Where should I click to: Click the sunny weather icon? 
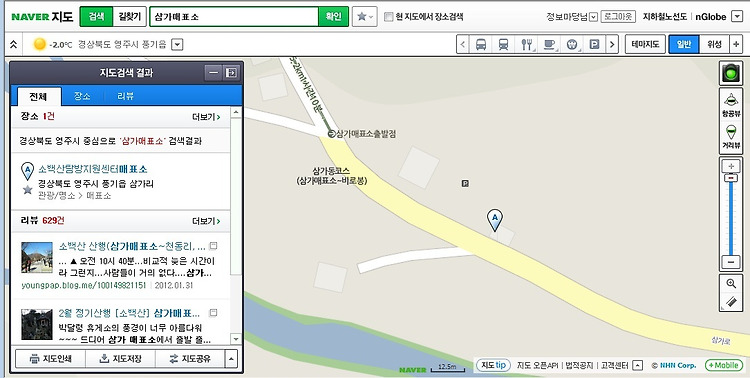click(x=40, y=44)
